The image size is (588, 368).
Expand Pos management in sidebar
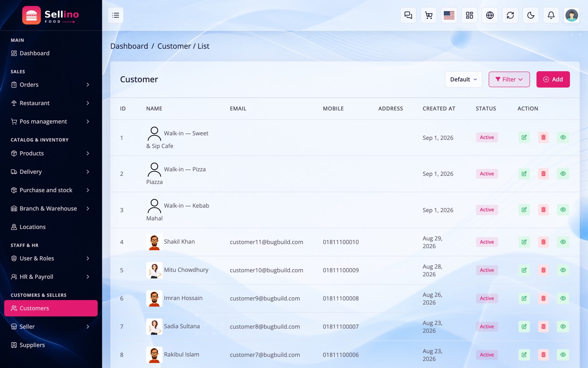pyautogui.click(x=51, y=121)
